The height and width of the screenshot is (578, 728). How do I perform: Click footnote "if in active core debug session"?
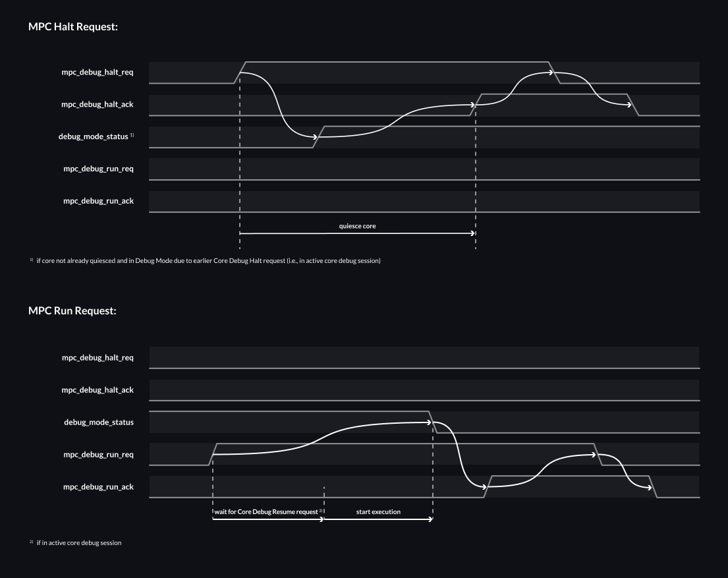(79, 542)
